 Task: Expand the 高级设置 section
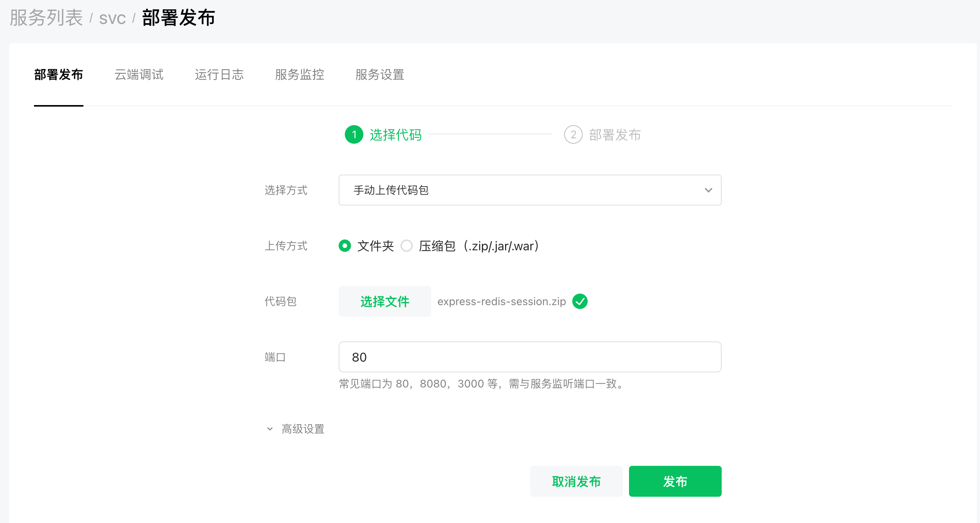pyautogui.click(x=303, y=429)
